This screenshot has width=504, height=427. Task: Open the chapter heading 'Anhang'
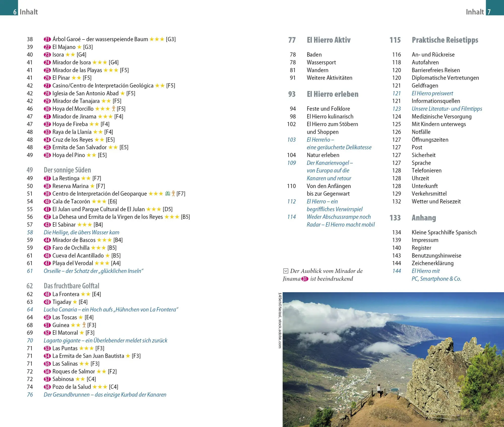[x=424, y=218]
